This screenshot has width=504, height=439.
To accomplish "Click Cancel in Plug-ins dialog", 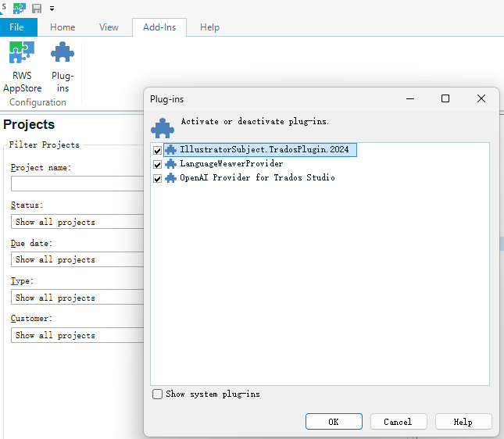I will click(x=399, y=422).
